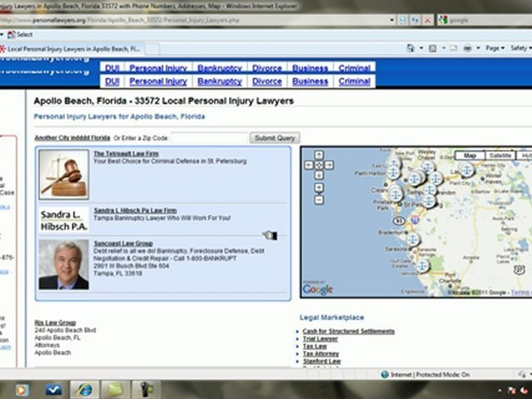Viewport: 532px width, 399px height.
Task: Click the stop loading X icon
Action: coord(427,21)
